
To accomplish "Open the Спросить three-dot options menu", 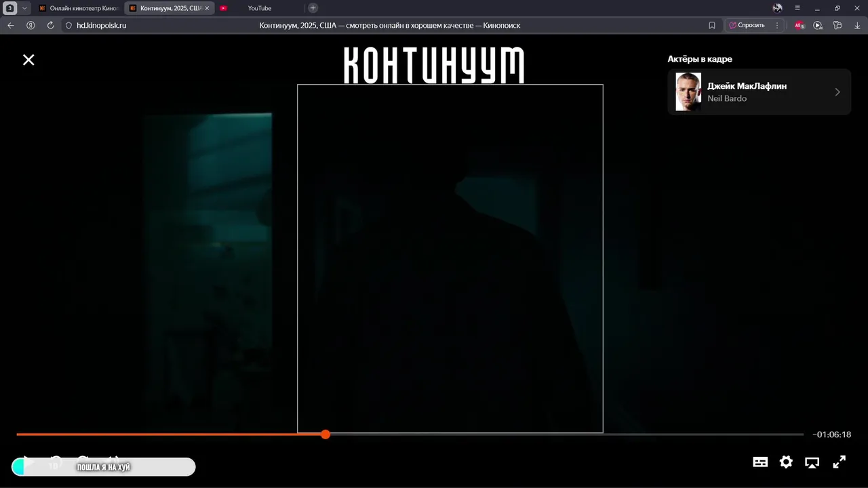I will click(x=777, y=25).
